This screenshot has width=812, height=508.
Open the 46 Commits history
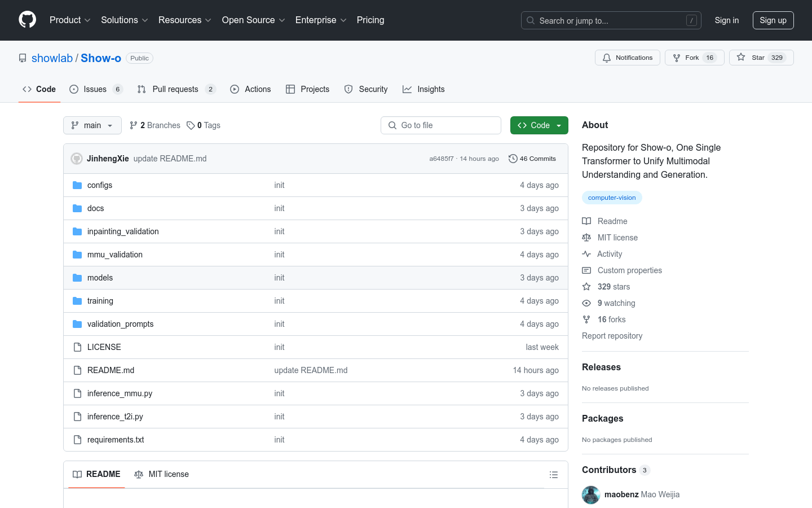click(x=532, y=159)
